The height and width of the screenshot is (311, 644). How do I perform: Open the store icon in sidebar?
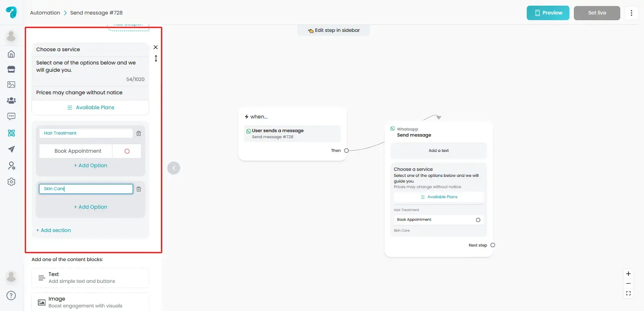pos(11,69)
